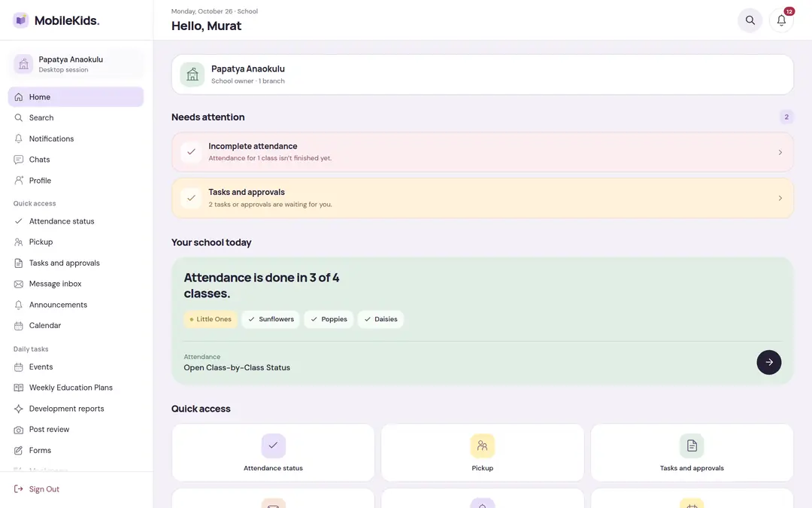
Task: Click the green school building icon in main card
Action: pos(192,75)
